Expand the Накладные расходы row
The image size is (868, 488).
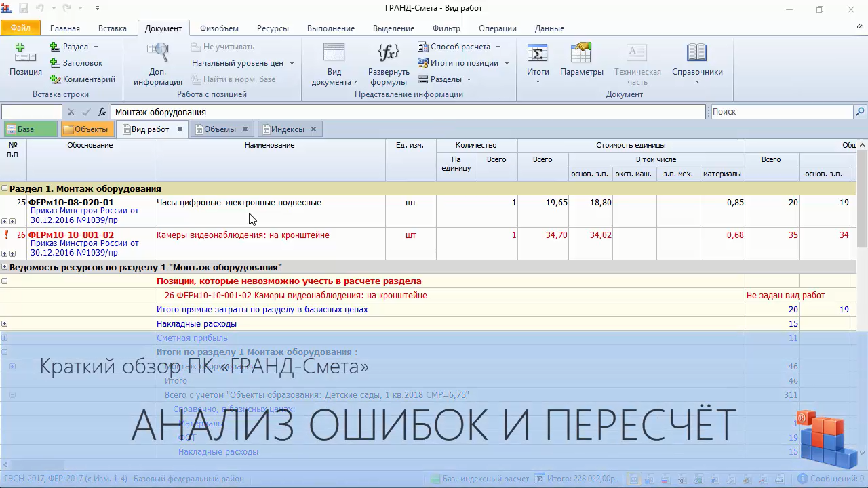(5, 323)
